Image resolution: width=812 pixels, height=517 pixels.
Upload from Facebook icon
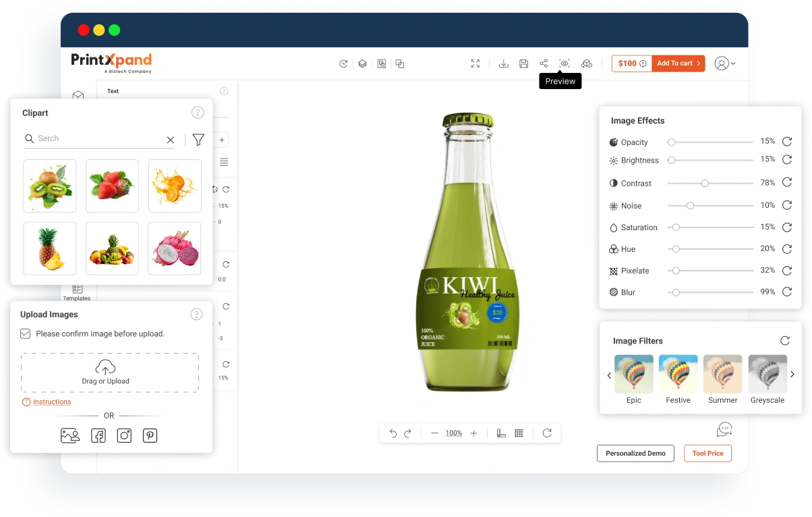[x=98, y=436]
